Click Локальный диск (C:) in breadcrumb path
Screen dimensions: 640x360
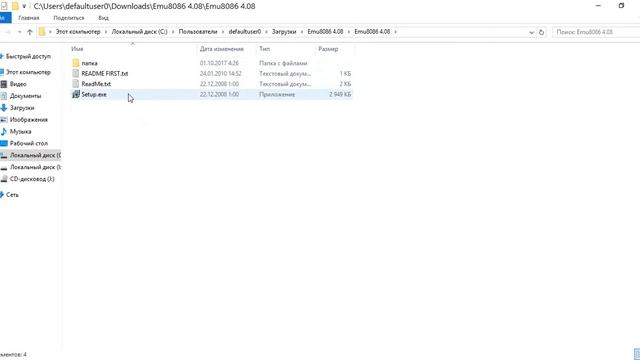point(140,31)
